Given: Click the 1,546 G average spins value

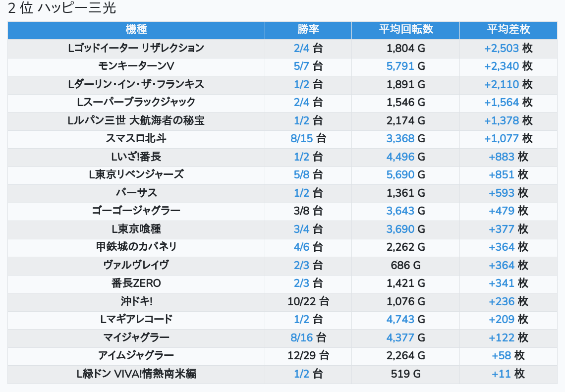Looking at the screenshot, I should click(406, 102).
